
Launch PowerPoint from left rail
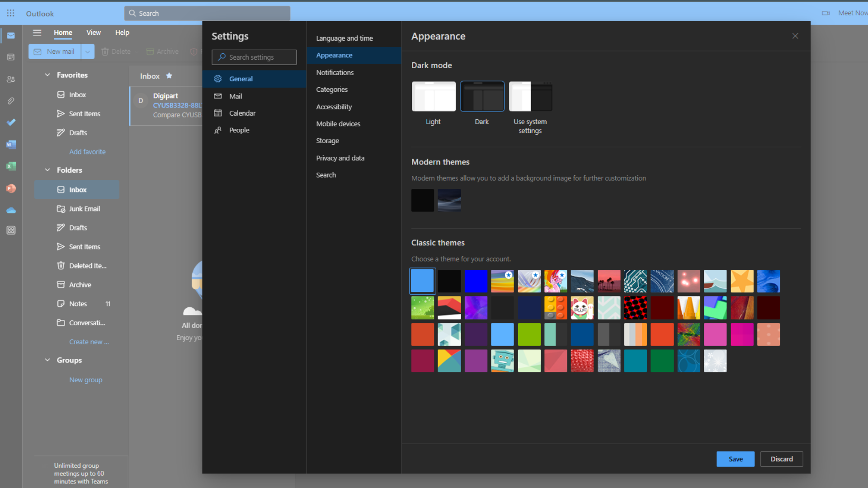point(11,188)
